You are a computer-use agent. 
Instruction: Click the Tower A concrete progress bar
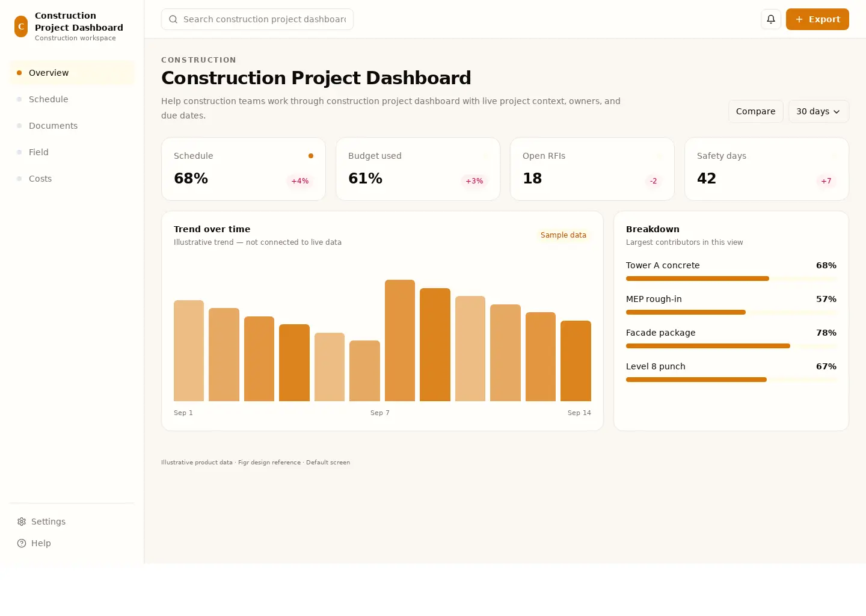[x=731, y=279]
